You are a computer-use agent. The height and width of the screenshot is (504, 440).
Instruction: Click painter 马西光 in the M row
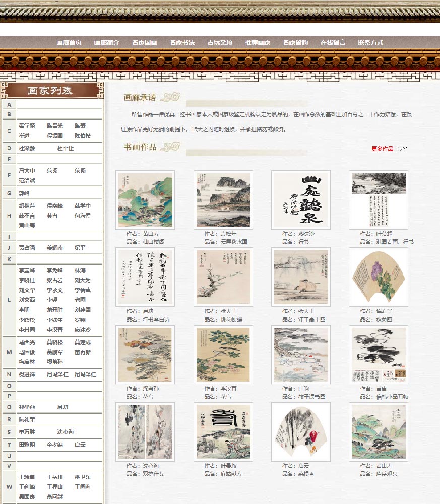[27, 342]
